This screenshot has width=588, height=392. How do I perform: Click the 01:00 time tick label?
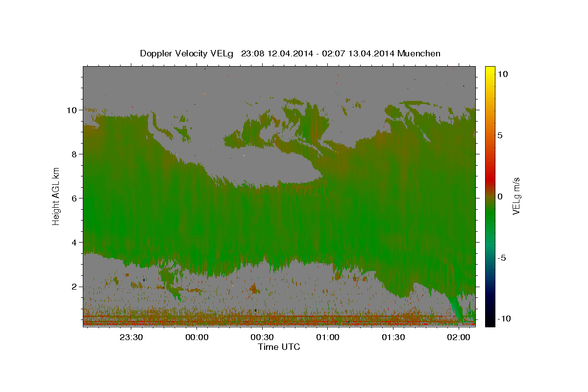[x=328, y=337]
